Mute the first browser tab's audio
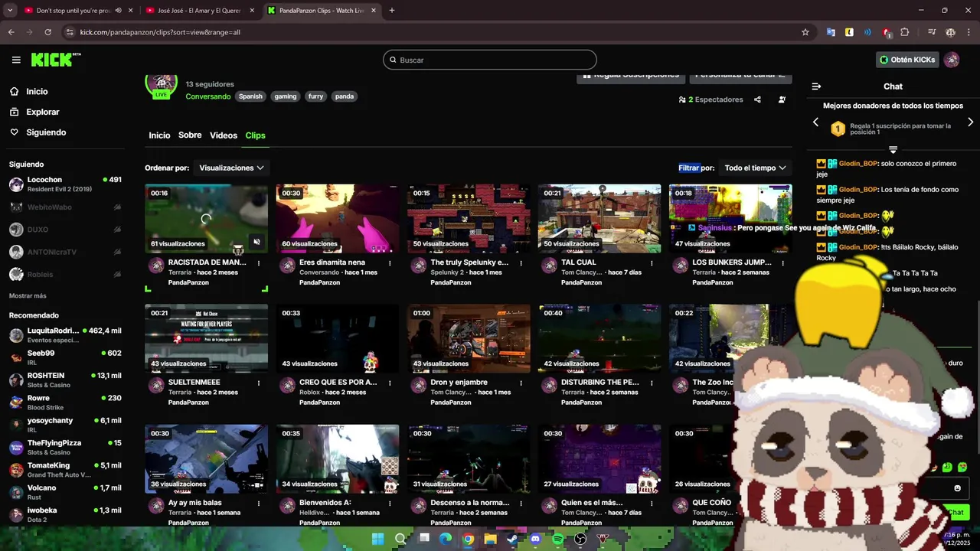 click(118, 11)
